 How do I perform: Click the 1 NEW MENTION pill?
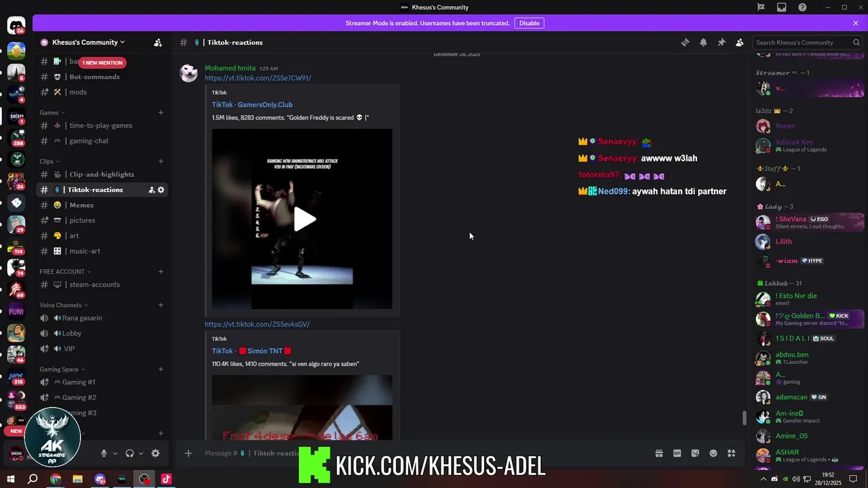(x=102, y=62)
